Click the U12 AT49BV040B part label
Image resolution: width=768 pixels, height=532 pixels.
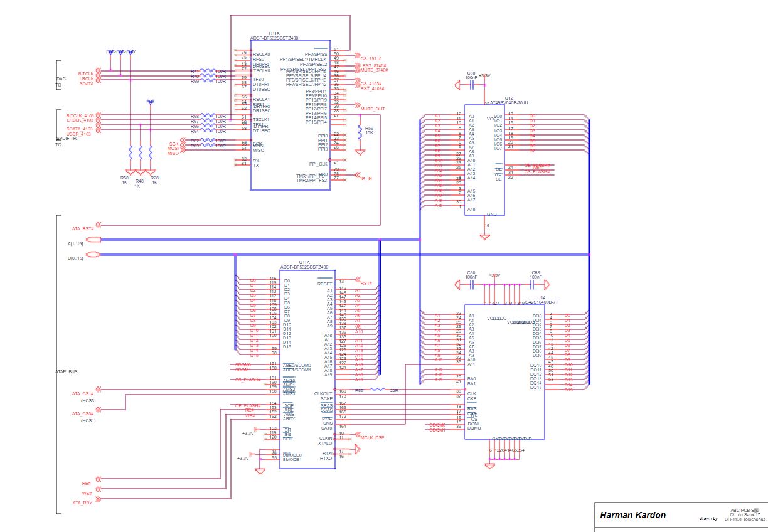point(509,101)
